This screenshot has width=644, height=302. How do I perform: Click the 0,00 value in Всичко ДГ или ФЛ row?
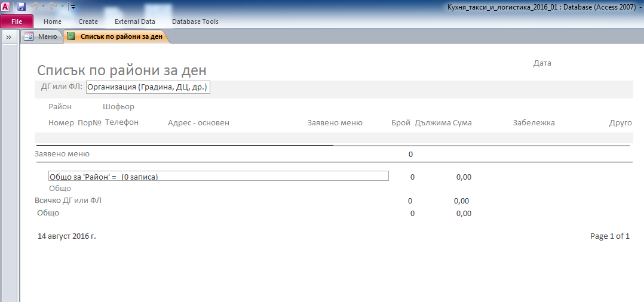point(461,201)
